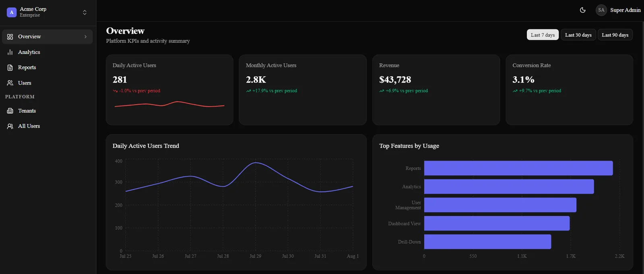
Task: Click the 3.1% conversion rate value
Action: [523, 80]
